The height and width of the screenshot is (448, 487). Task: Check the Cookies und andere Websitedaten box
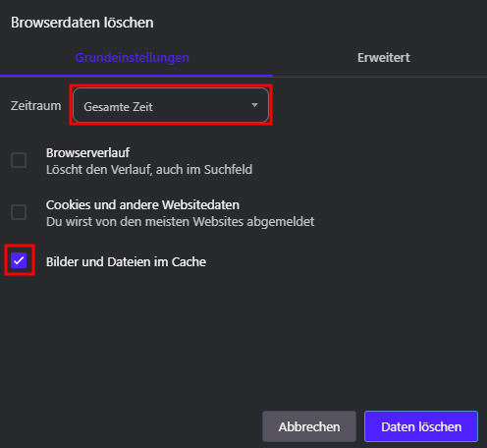(x=19, y=212)
